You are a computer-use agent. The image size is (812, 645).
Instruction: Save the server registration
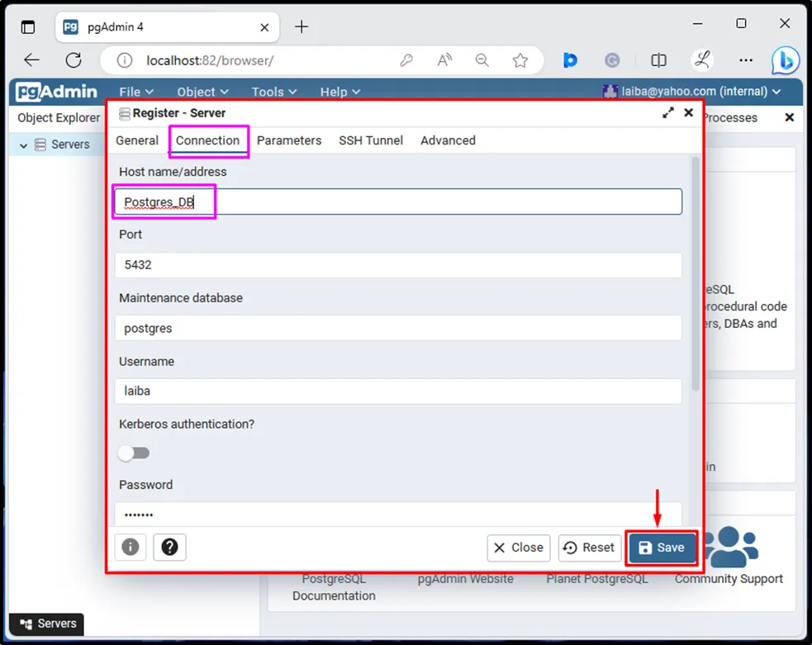pyautogui.click(x=662, y=548)
